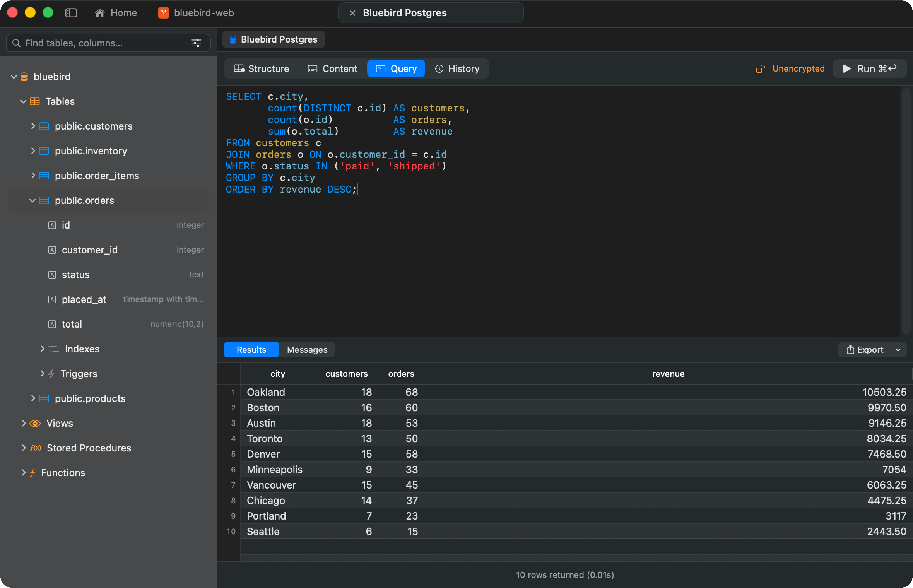This screenshot has height=588, width=913.
Task: Expand the public.order_items table
Action: 33,176
